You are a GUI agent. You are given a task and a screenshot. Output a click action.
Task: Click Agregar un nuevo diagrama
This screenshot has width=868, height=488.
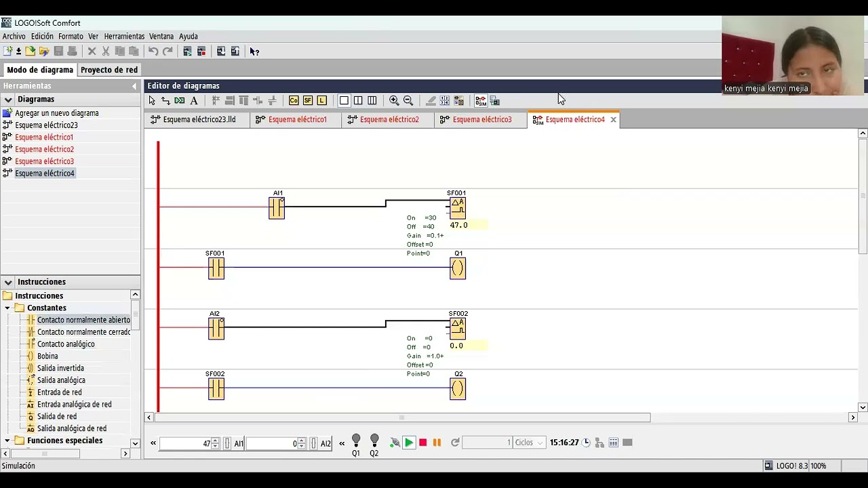[x=57, y=113]
